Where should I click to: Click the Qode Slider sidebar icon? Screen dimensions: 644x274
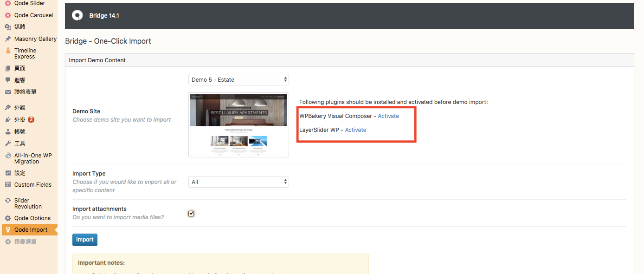tap(8, 3)
